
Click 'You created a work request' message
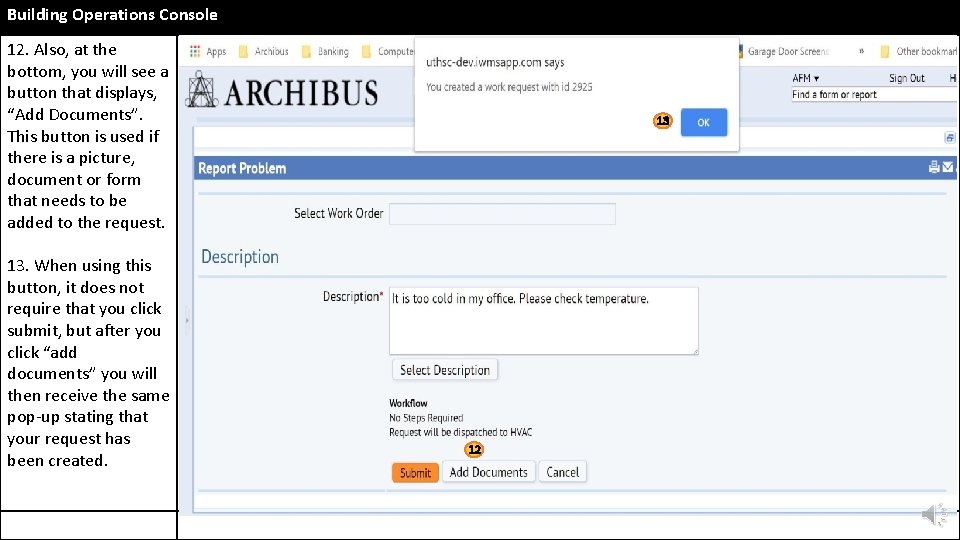(x=509, y=87)
